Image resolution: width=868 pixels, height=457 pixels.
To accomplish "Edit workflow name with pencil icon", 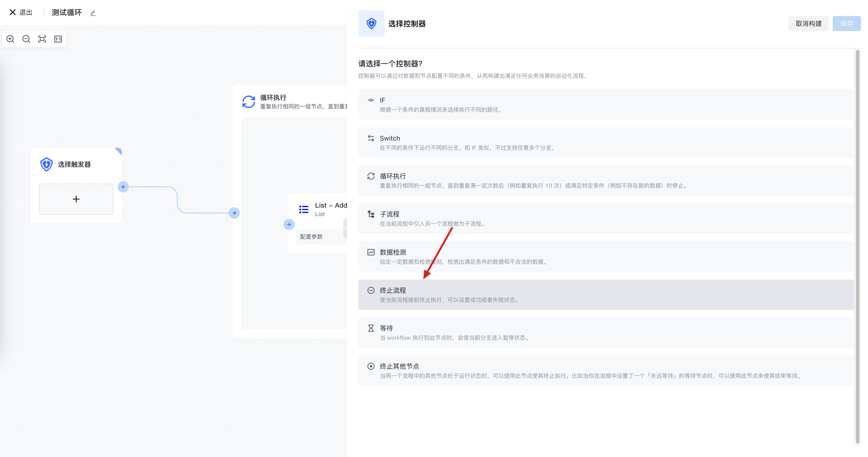I will (x=93, y=13).
